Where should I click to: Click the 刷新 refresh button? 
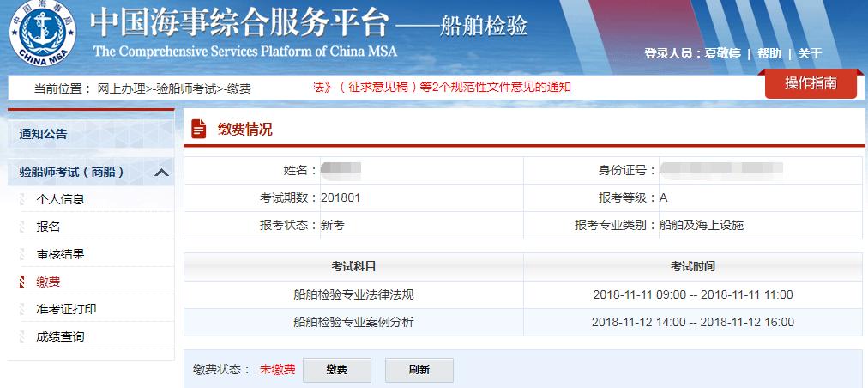point(419,370)
